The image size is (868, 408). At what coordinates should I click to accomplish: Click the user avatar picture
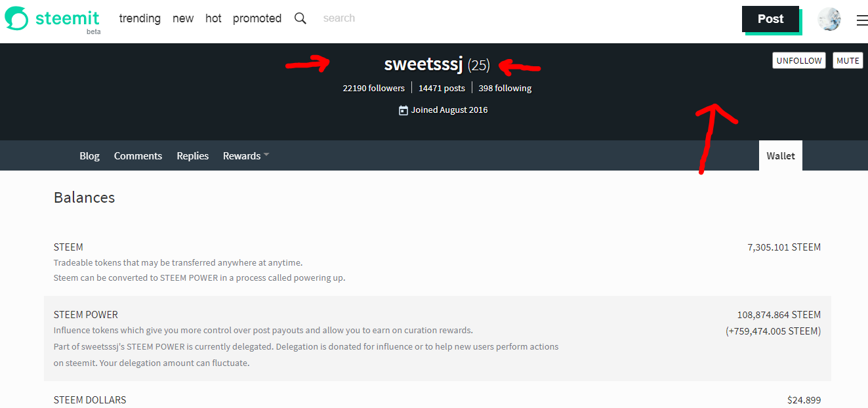(829, 20)
